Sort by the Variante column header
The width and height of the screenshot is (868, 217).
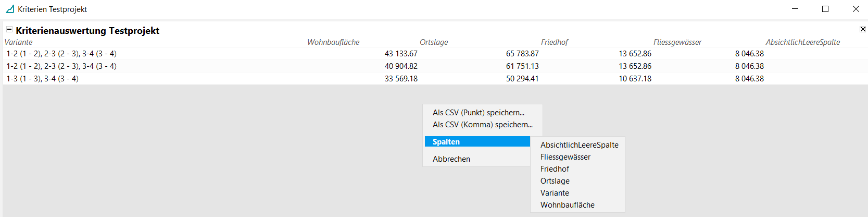(19, 42)
